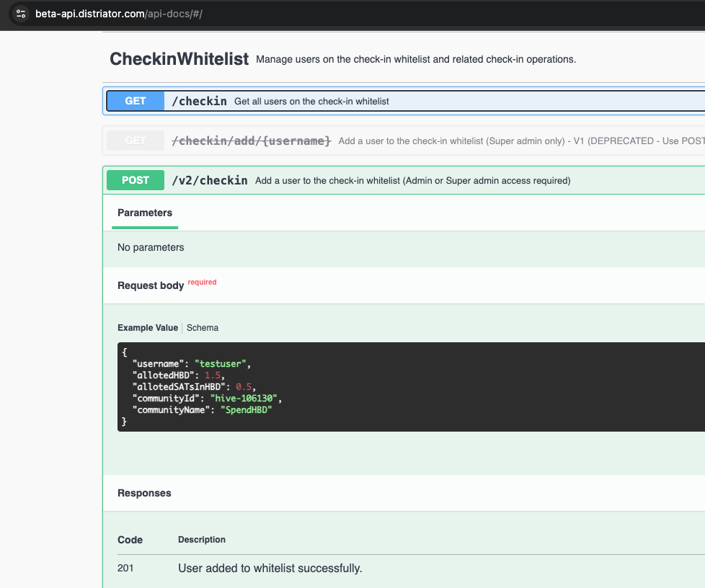Expand the GET /checkin endpoint
Screen dimensions: 705x588
(x=406, y=101)
